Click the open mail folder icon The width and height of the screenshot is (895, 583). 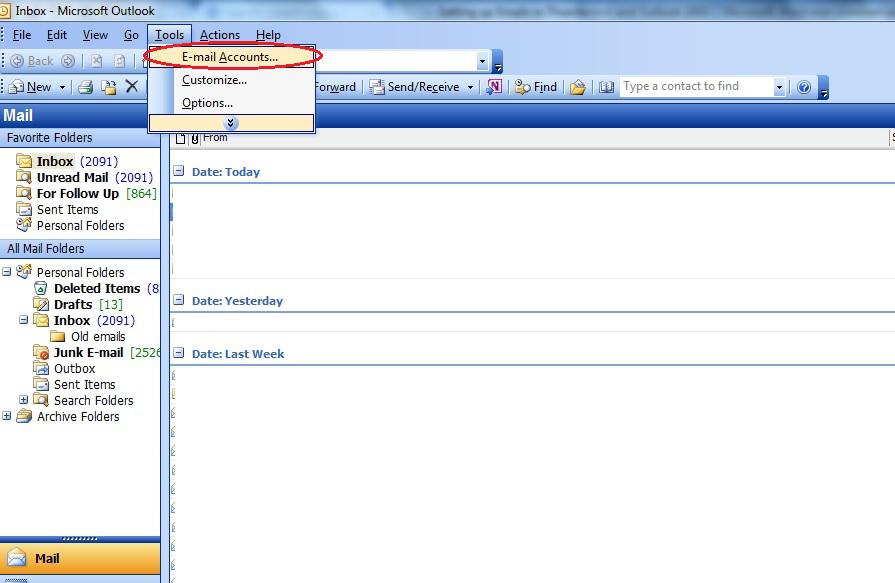click(x=578, y=87)
